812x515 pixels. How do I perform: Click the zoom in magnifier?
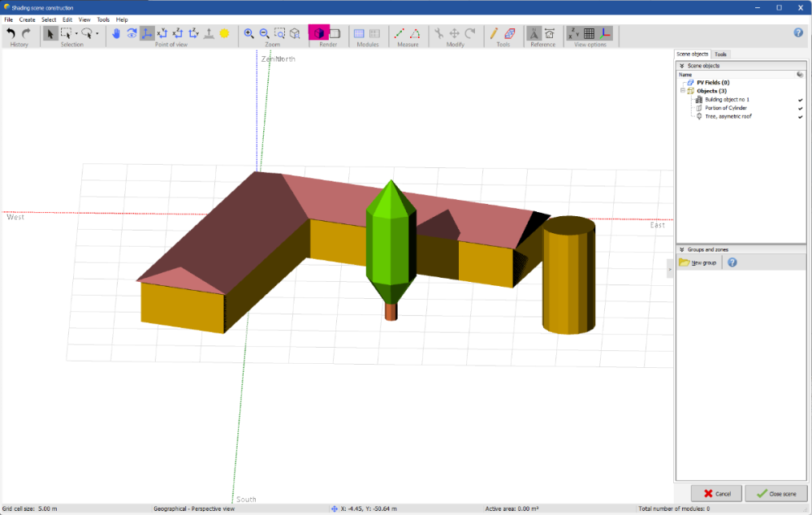coord(248,33)
